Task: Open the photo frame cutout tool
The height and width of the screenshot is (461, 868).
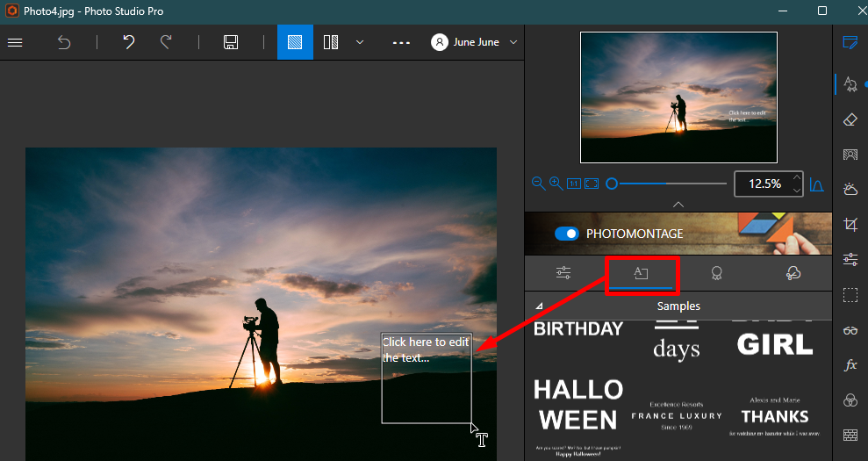Action: click(850, 155)
